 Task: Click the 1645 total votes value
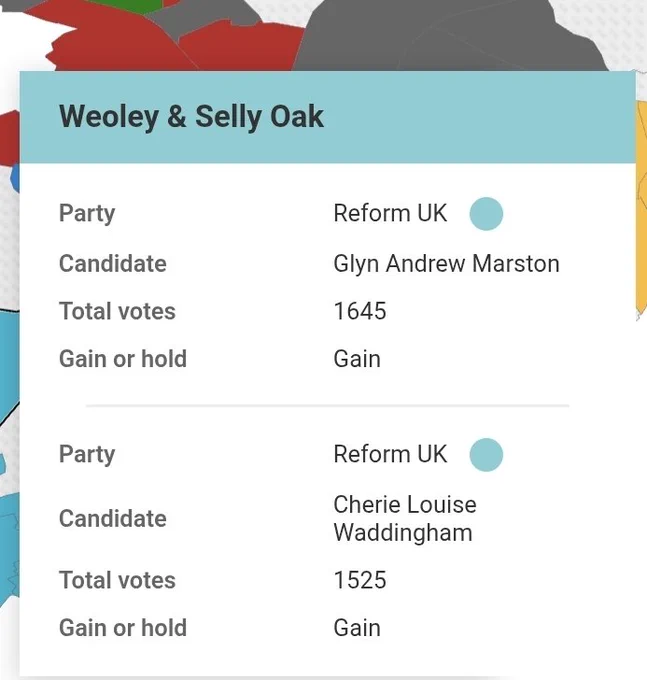(360, 311)
